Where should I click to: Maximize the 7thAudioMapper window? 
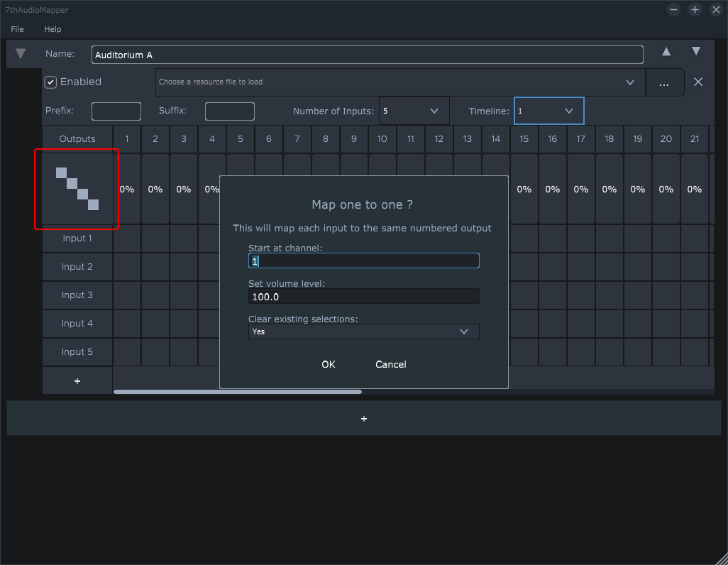pyautogui.click(x=695, y=10)
